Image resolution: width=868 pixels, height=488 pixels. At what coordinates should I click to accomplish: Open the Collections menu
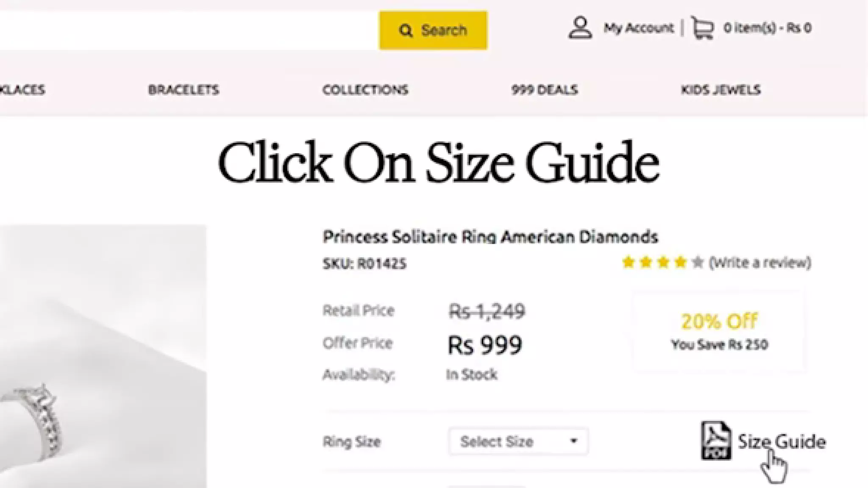pos(365,90)
